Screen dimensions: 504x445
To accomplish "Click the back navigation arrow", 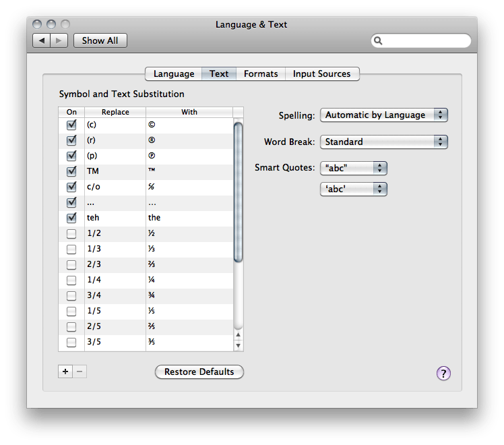I will coord(42,40).
